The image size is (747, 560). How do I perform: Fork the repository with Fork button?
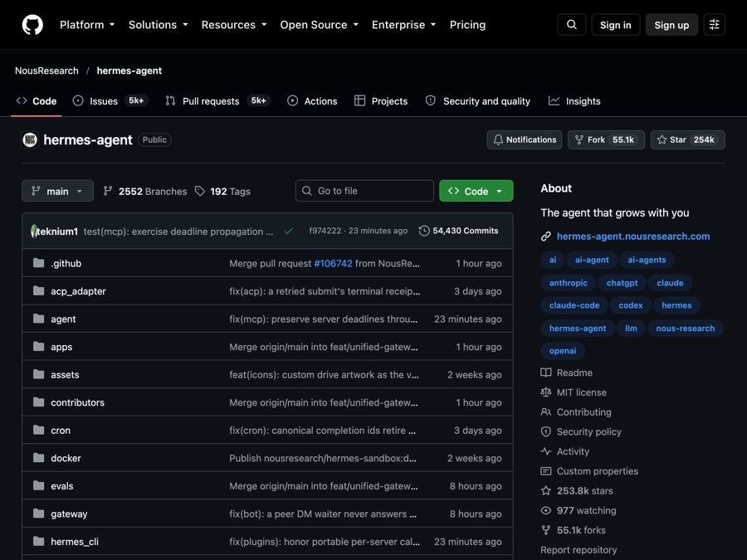coord(606,140)
